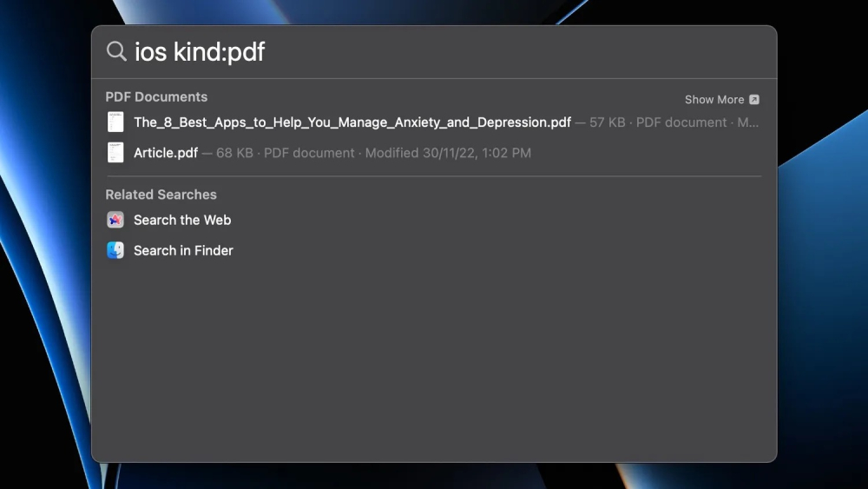Click the Show More link

(713, 100)
